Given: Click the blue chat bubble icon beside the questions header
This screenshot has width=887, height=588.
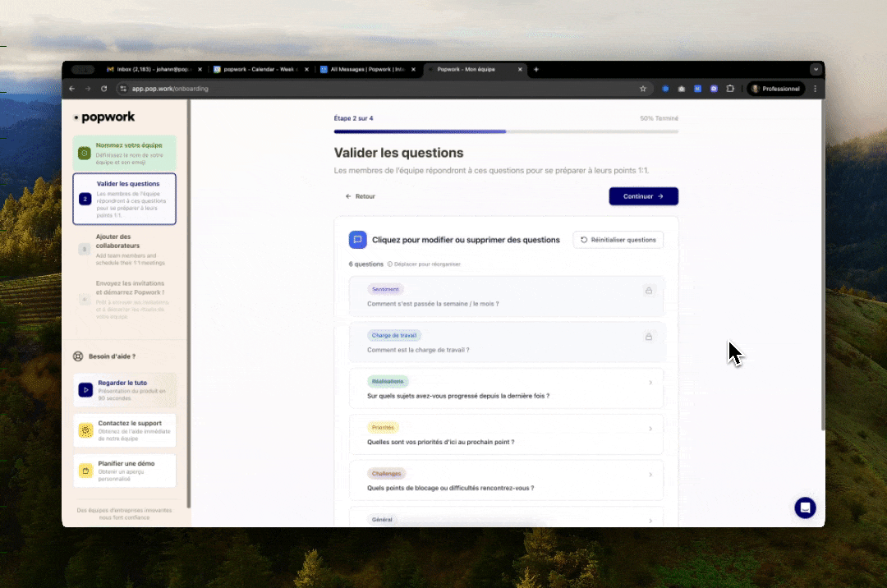Looking at the screenshot, I should tap(357, 239).
